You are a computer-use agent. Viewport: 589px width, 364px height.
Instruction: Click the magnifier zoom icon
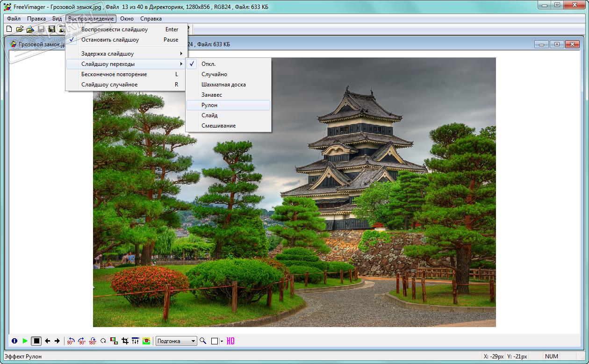pos(203,341)
